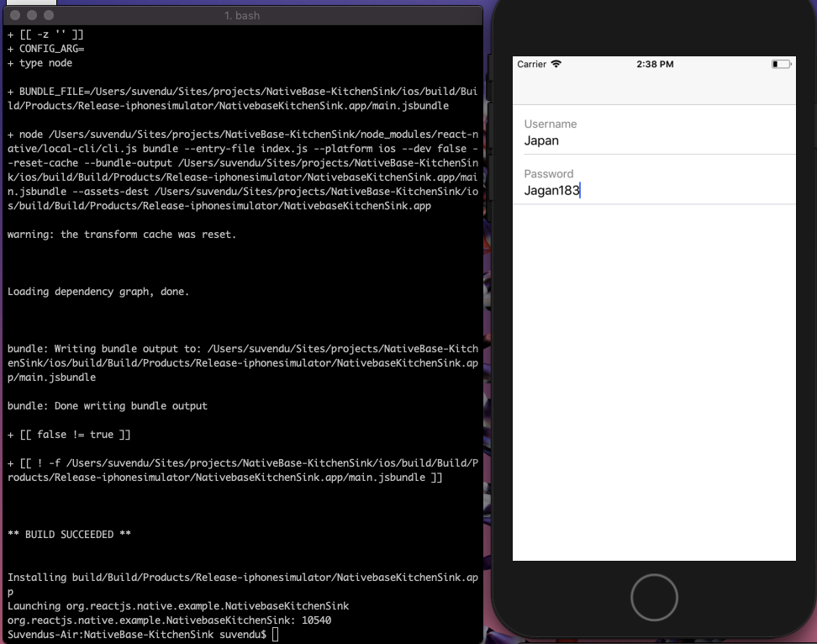
Task: Click 'Loading dependency graph, done.' line
Action: click(x=98, y=292)
